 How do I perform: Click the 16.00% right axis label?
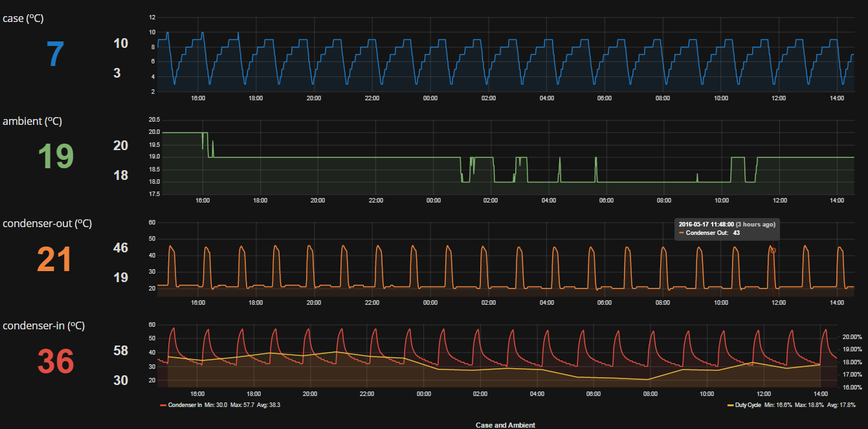pyautogui.click(x=851, y=387)
